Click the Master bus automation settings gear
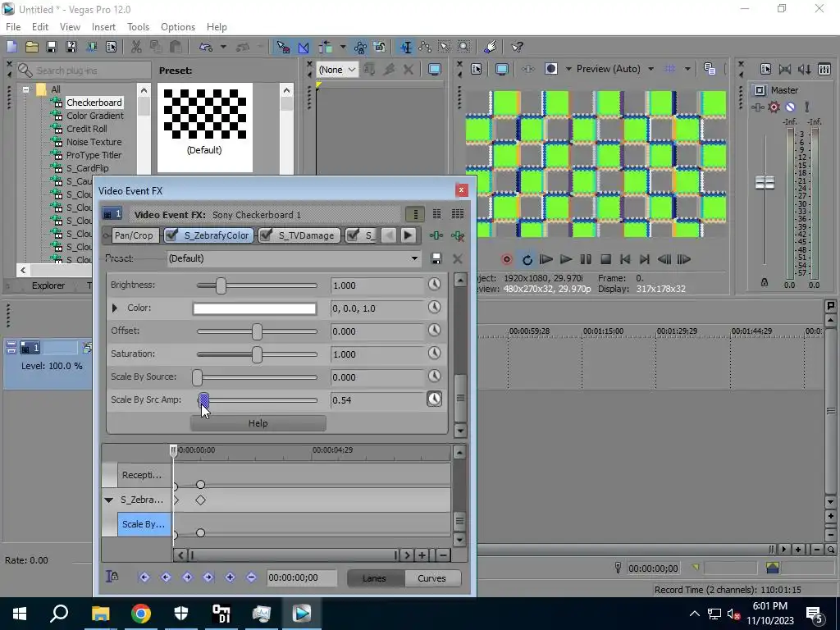Viewport: 840px width, 630px height. coord(774,107)
